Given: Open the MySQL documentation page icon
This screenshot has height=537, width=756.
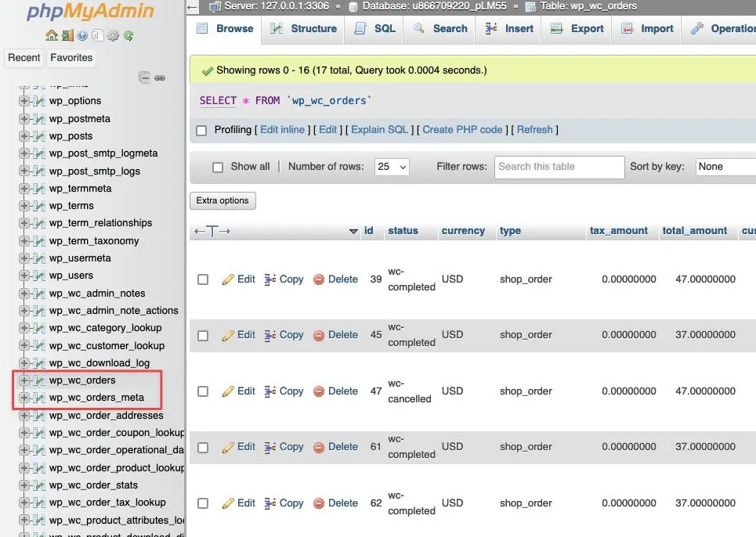Looking at the screenshot, I should coord(98,36).
